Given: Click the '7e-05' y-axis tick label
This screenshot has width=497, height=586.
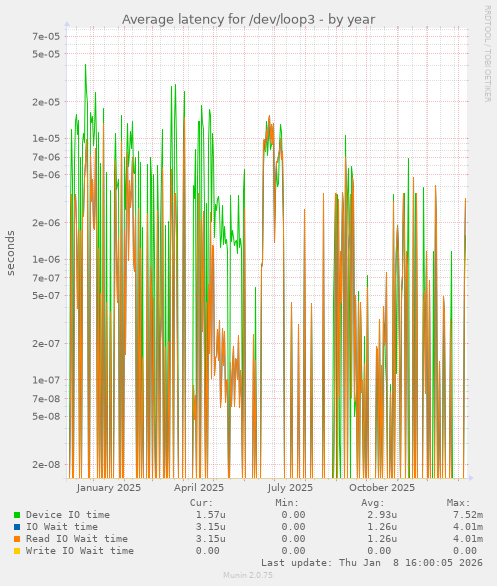Looking at the screenshot, I should click(x=46, y=37).
